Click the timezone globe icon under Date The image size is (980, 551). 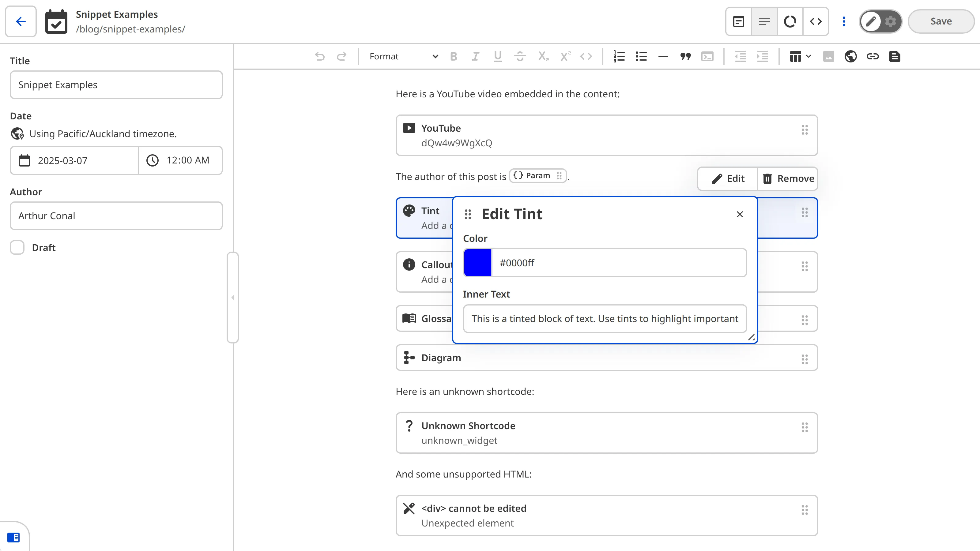(x=17, y=134)
